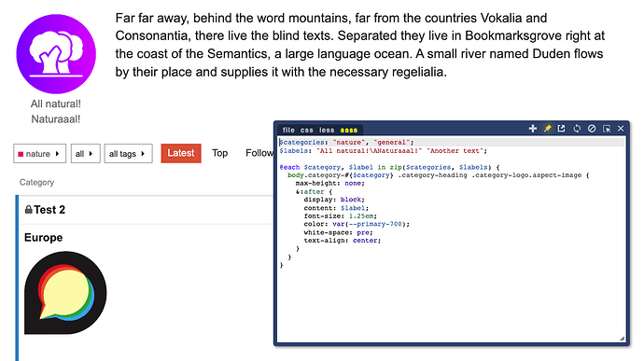Image resolution: width=644 pixels, height=361 pixels.
Task: Click the @each loop line in the editor
Action: pos(389,167)
